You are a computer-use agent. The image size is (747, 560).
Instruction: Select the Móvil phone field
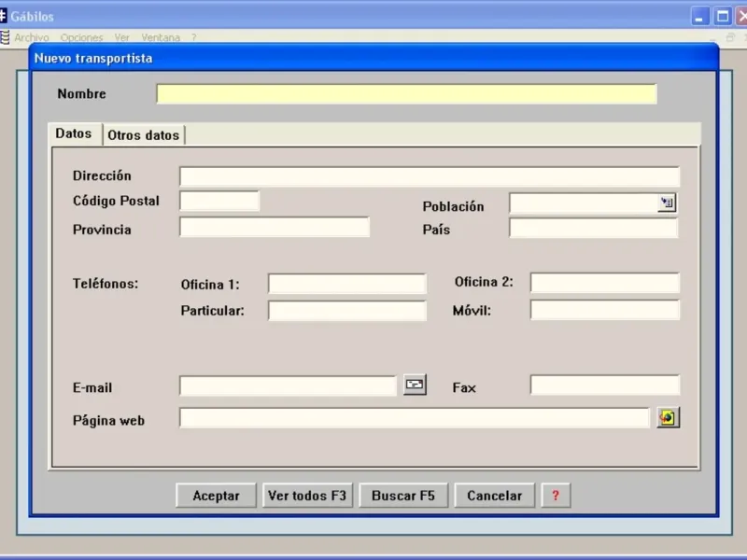click(604, 310)
